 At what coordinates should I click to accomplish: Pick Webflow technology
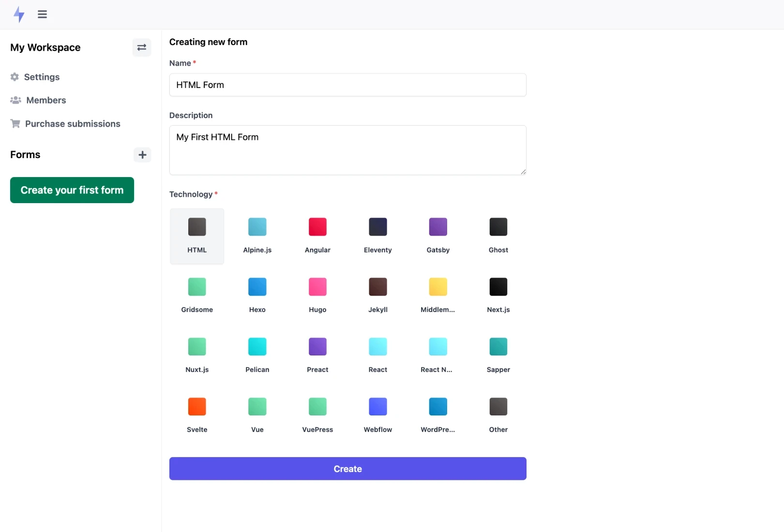pyautogui.click(x=378, y=416)
